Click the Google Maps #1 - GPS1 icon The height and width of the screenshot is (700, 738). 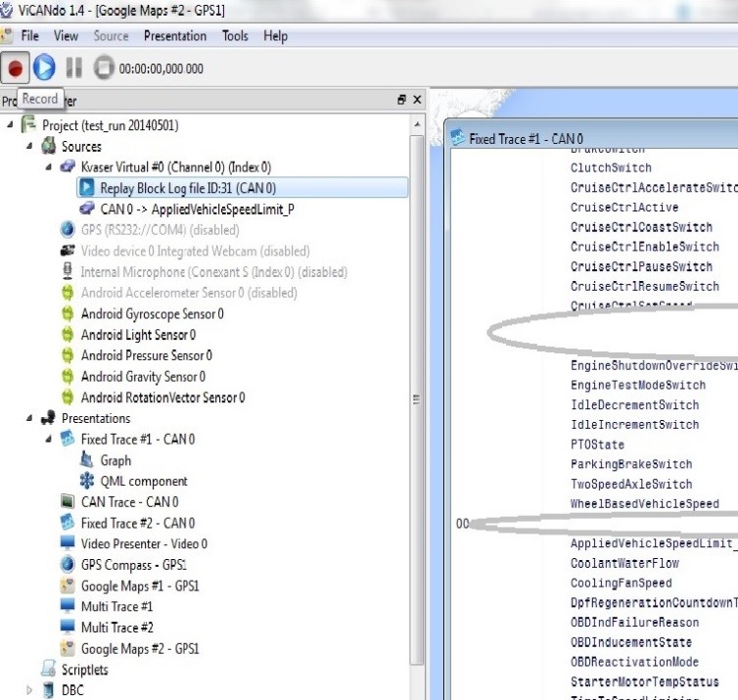[68, 585]
